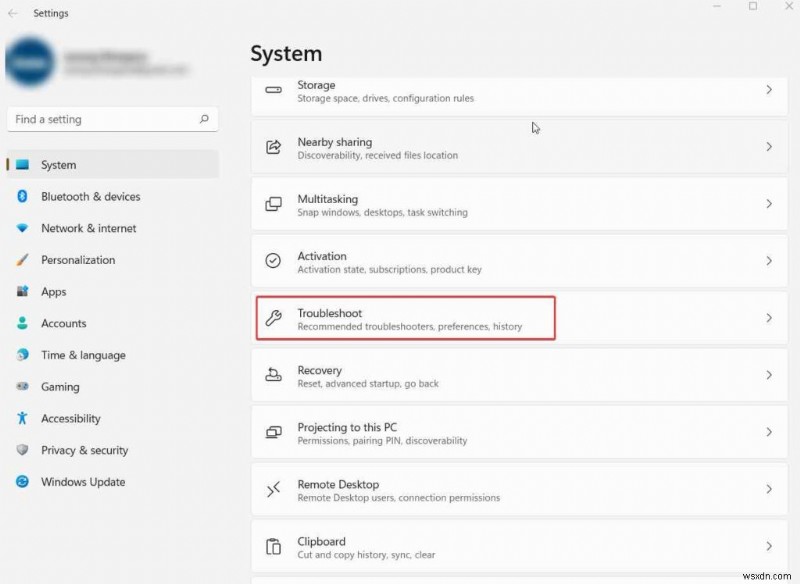Click the Remote Desktop icon
800x584 pixels.
(x=273, y=490)
